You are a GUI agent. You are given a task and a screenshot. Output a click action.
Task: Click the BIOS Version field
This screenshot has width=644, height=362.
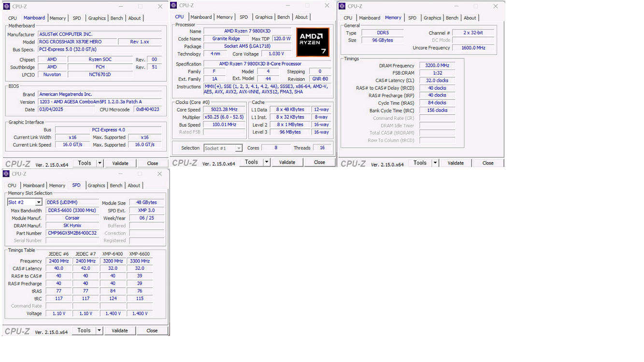(100, 102)
